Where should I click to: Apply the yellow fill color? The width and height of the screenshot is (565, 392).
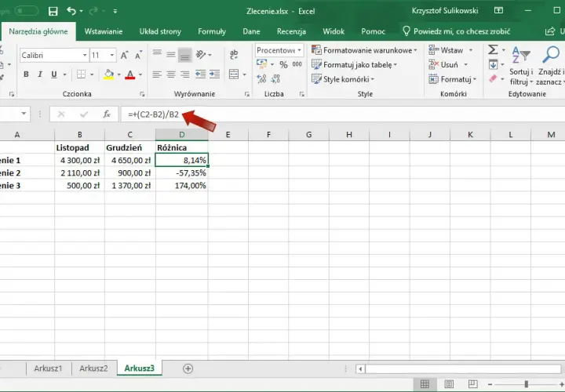(108, 74)
